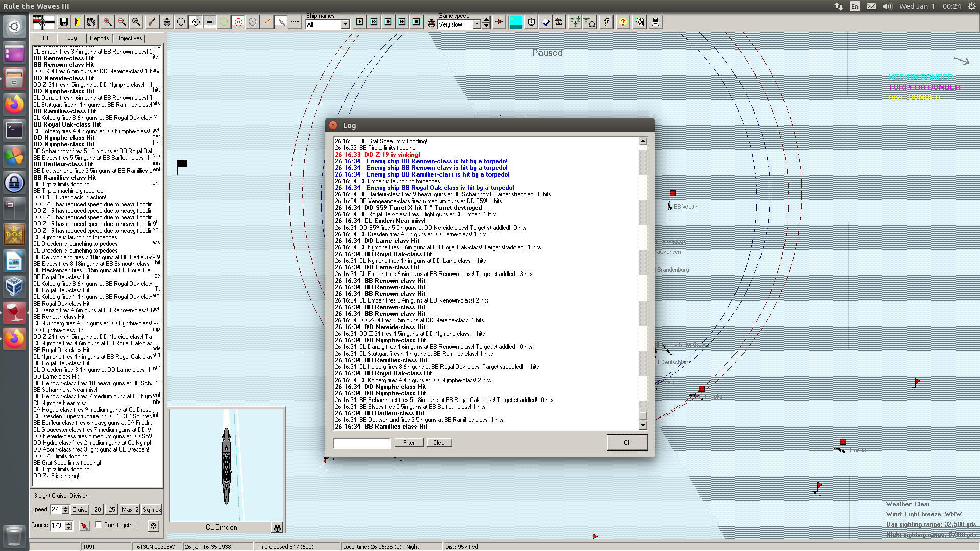
Task: Click the crosshair target button
Action: [154, 525]
